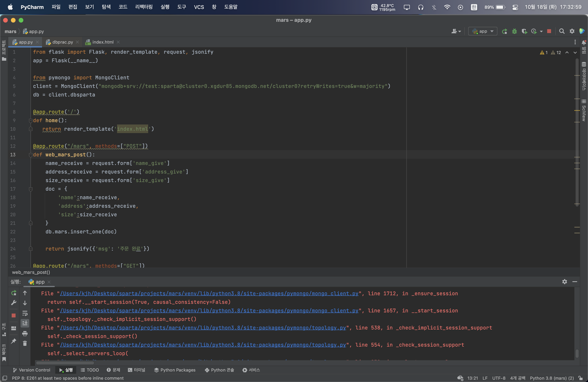Image resolution: width=588 pixels, height=382 pixels.
Task: Jump up the stack trace with up arrow
Action: pyautogui.click(x=25, y=293)
